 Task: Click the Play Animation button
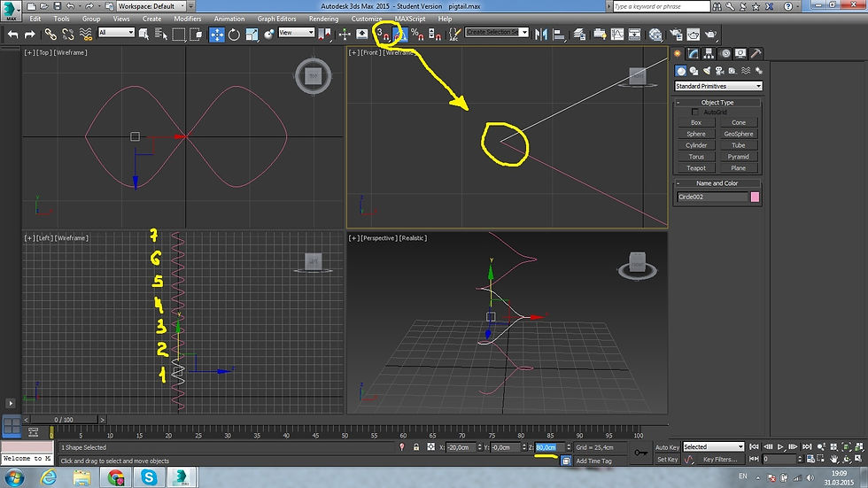tap(780, 446)
